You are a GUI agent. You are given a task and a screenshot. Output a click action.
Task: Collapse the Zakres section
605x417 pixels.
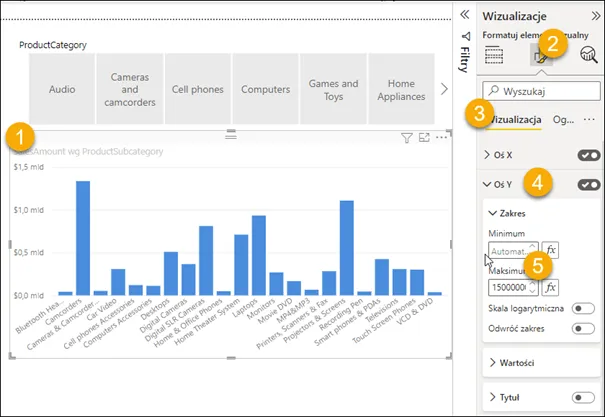[493, 213]
